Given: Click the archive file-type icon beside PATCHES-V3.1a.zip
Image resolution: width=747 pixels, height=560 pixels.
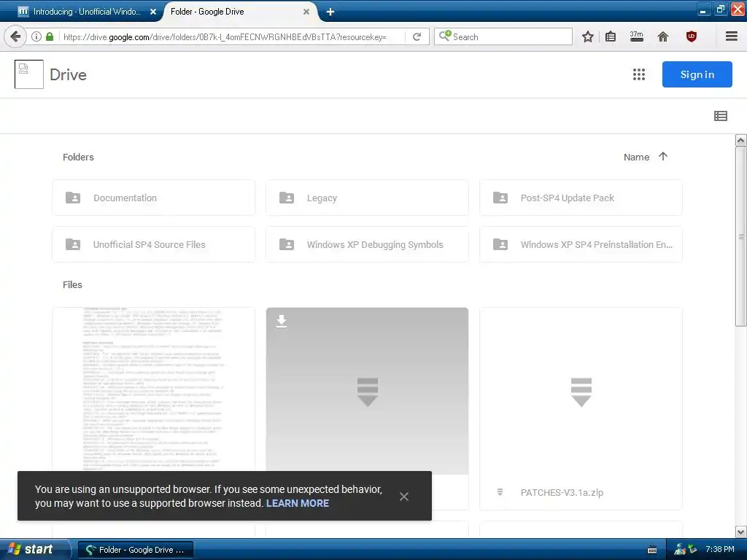Looking at the screenshot, I should point(500,492).
